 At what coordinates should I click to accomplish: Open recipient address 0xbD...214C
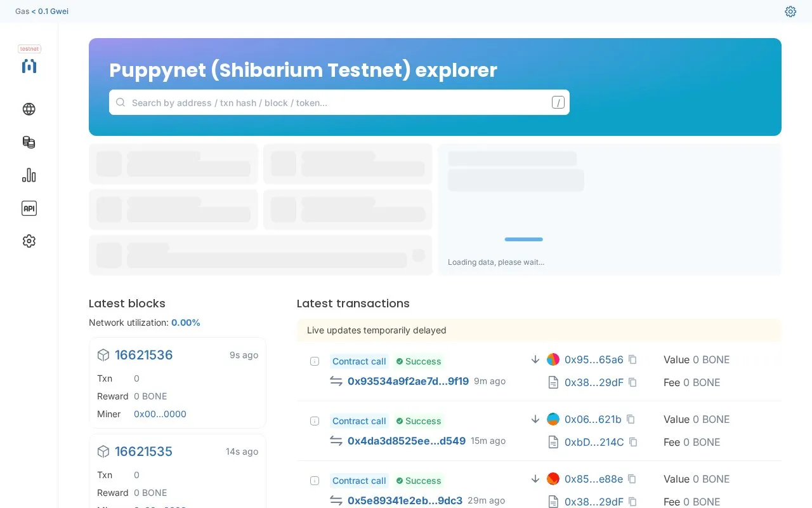(594, 442)
